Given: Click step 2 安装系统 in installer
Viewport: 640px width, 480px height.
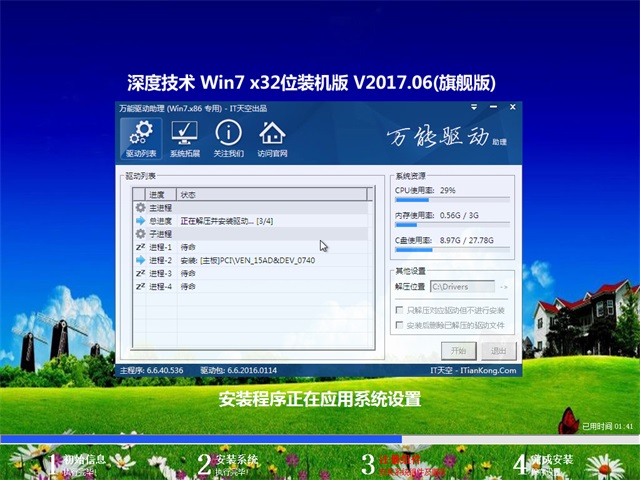Looking at the screenshot, I should pos(228,464).
